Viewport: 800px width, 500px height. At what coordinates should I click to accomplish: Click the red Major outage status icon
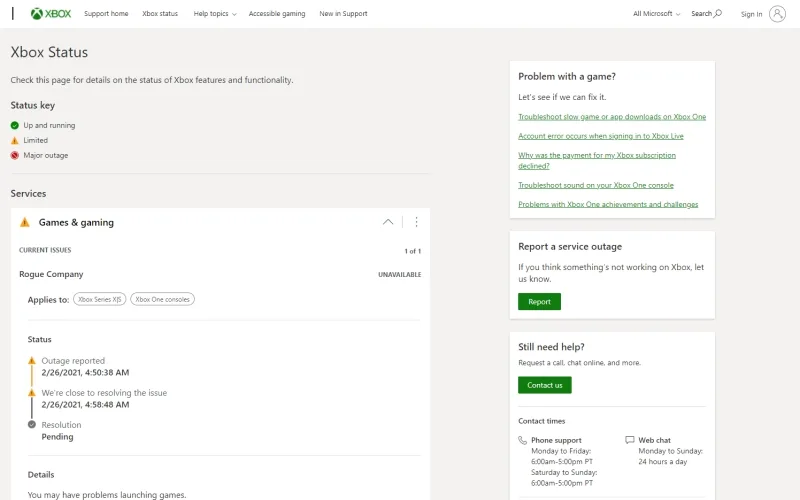[x=15, y=155]
